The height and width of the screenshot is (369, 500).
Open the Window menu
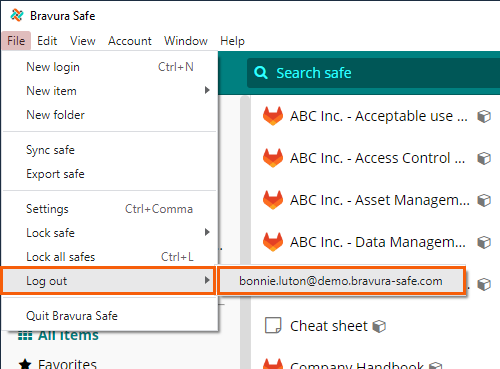click(186, 41)
